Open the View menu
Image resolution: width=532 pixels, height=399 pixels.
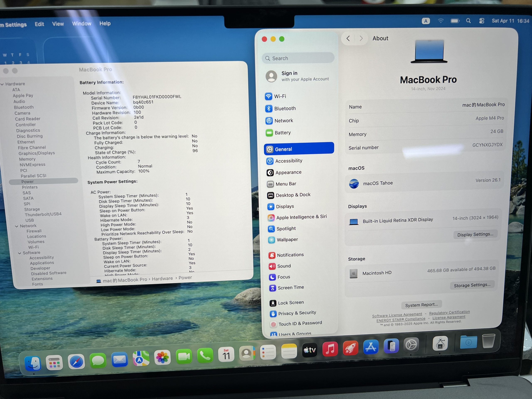[58, 24]
